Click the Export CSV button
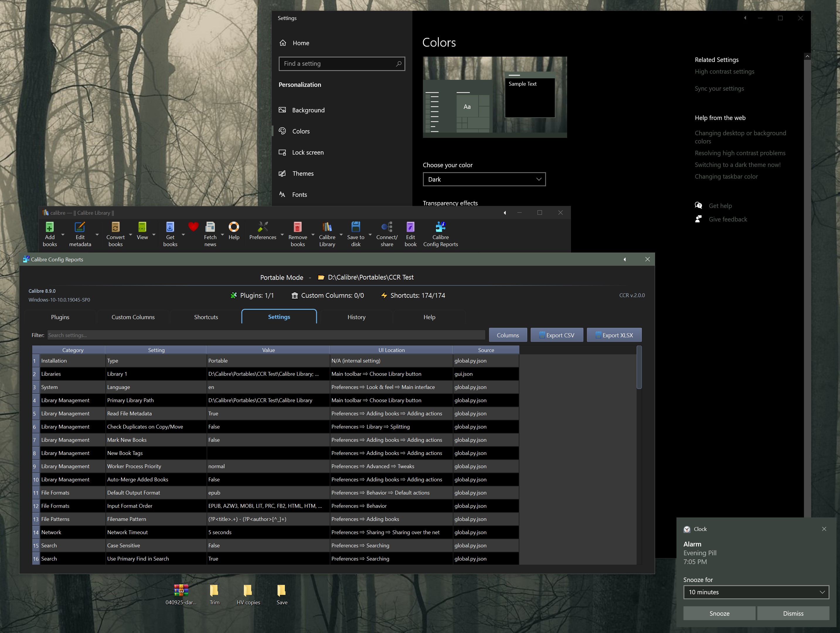 pos(556,335)
